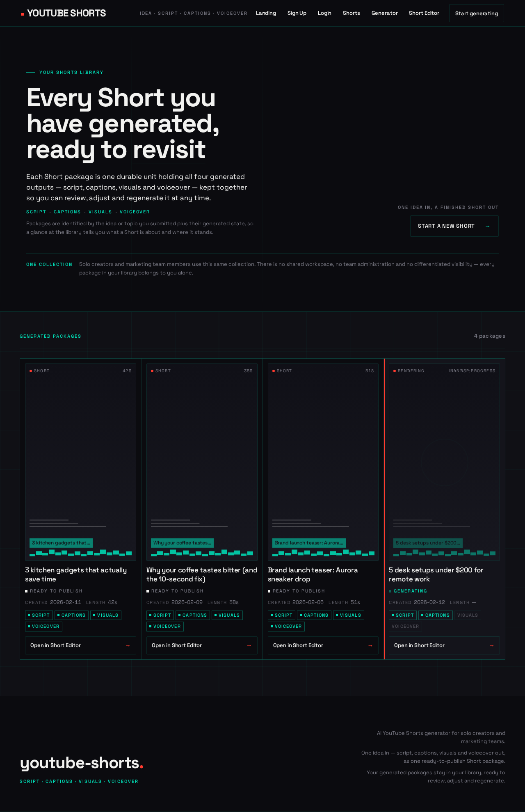Click the caption chip '3 kitchen gadgets that…'

tap(61, 543)
